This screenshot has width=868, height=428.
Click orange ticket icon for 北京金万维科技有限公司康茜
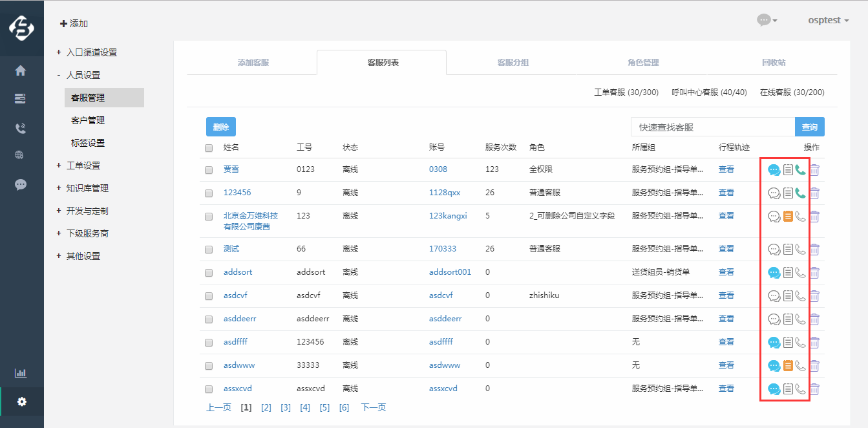coord(788,217)
